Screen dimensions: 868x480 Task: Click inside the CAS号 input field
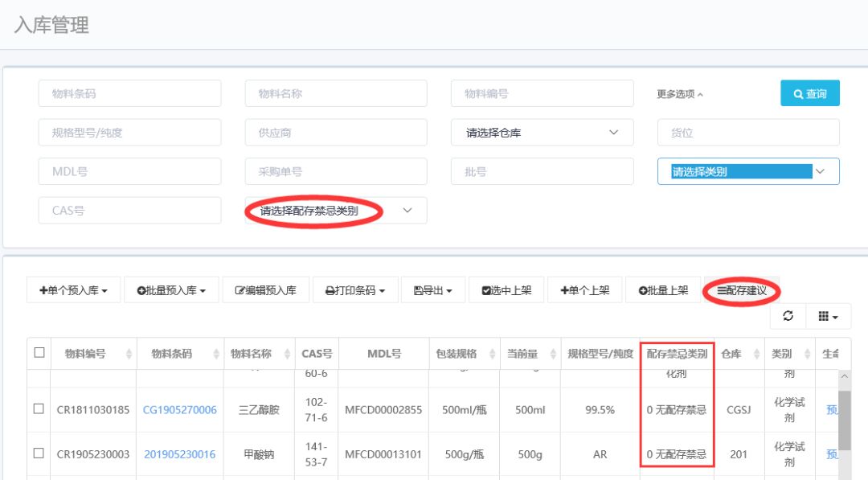129,210
